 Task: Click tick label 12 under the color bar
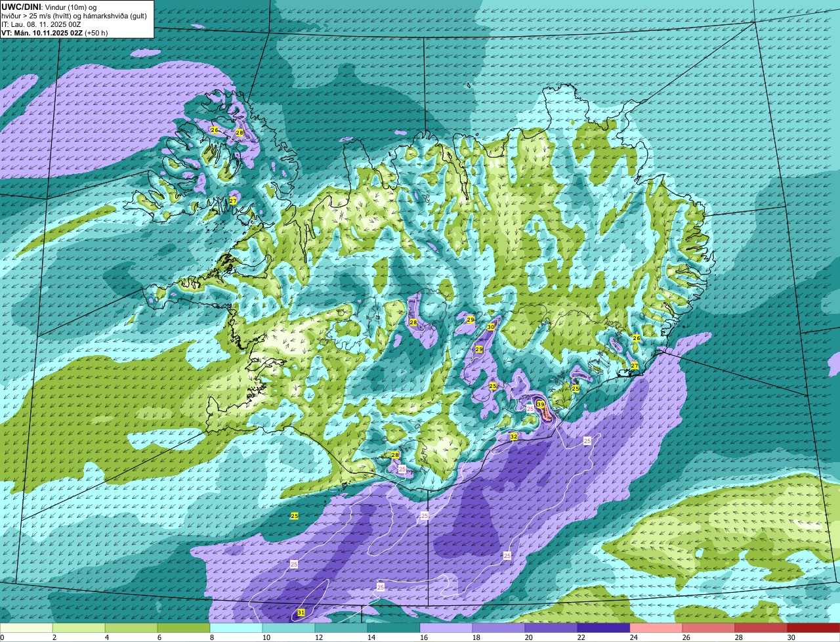tap(319, 637)
